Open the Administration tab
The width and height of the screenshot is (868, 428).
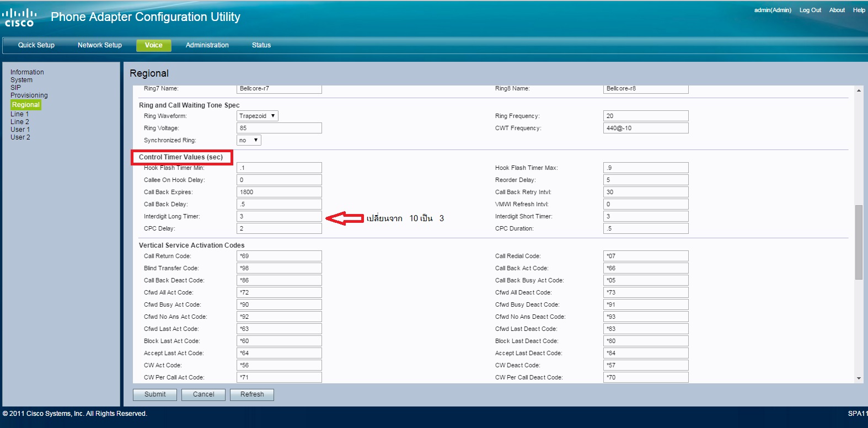coord(207,45)
